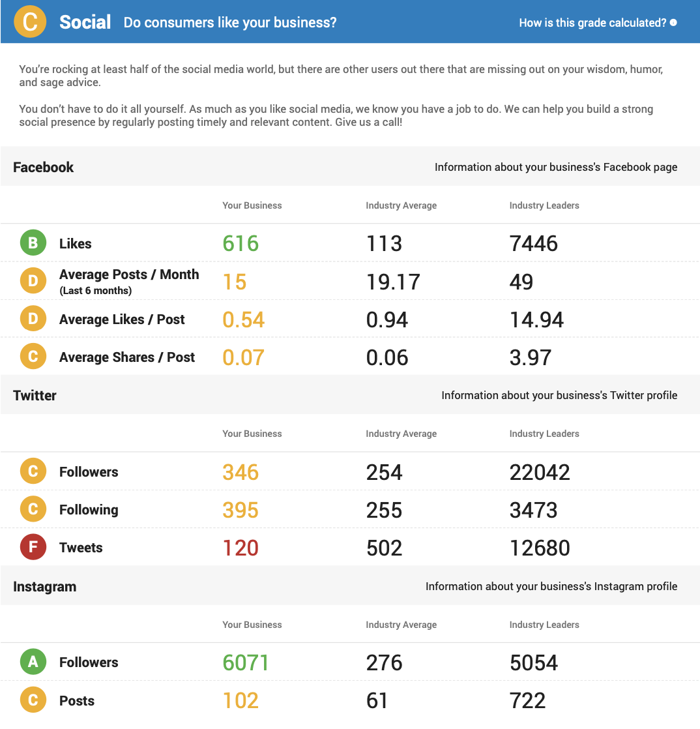
Task: Click the info dot after grade calculated text
Action: click(673, 22)
